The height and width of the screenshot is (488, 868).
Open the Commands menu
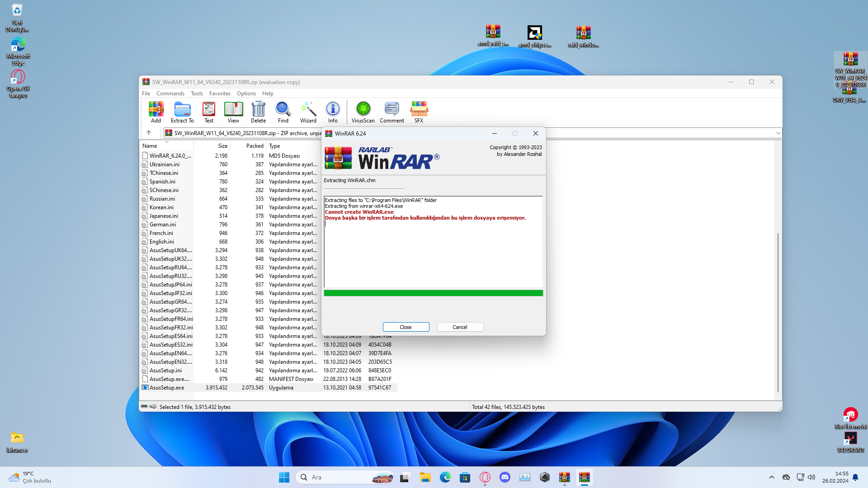pos(170,94)
